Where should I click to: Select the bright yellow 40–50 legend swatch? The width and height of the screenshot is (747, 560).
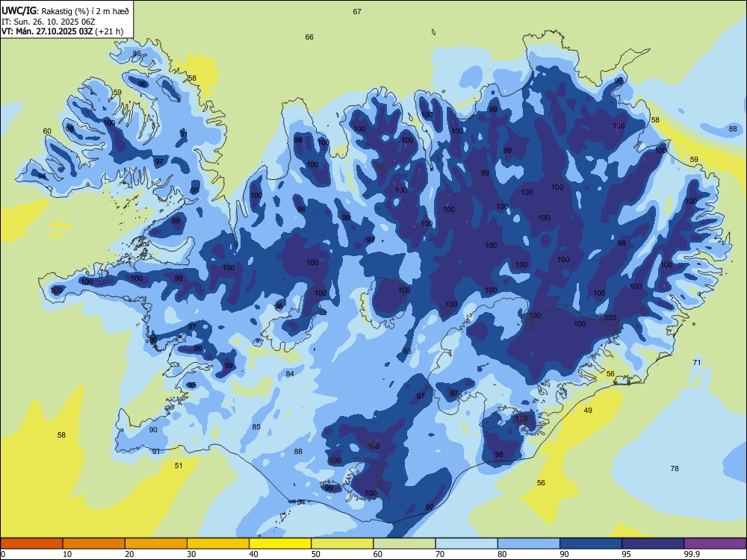pyautogui.click(x=280, y=544)
